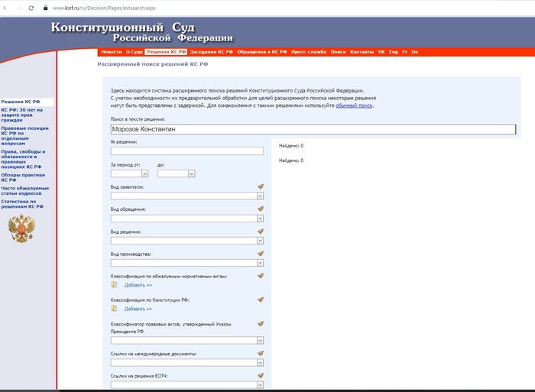Click the eraser icon for Ссылки на решения ЕСПЧ
Viewport: 535px width, 392px height.
coord(261,376)
